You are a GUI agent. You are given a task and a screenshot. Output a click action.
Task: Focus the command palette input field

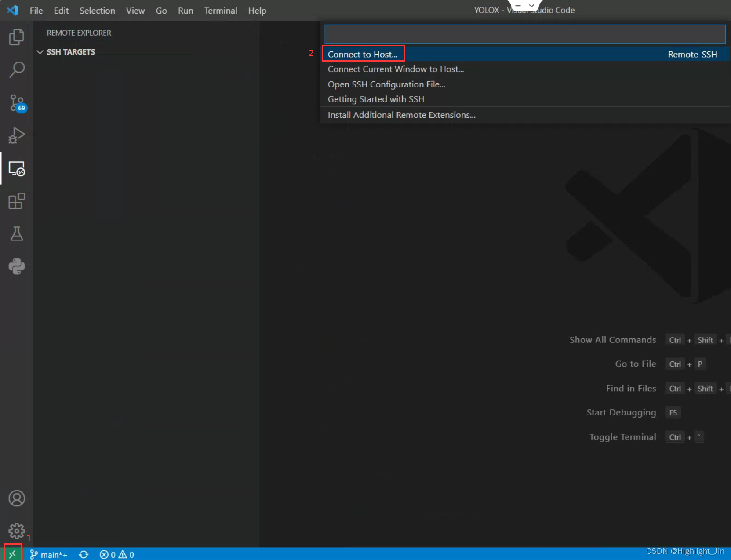(525, 34)
